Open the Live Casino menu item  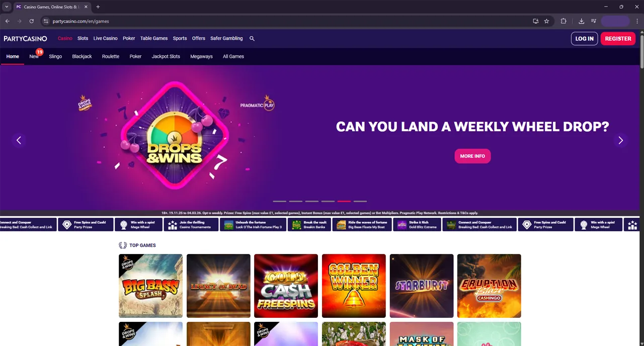(x=105, y=38)
